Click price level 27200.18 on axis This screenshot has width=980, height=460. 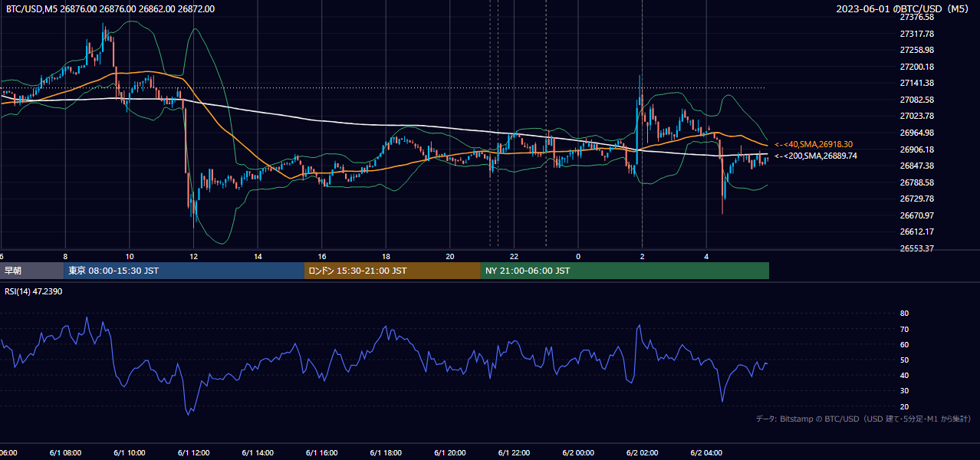tap(917, 67)
